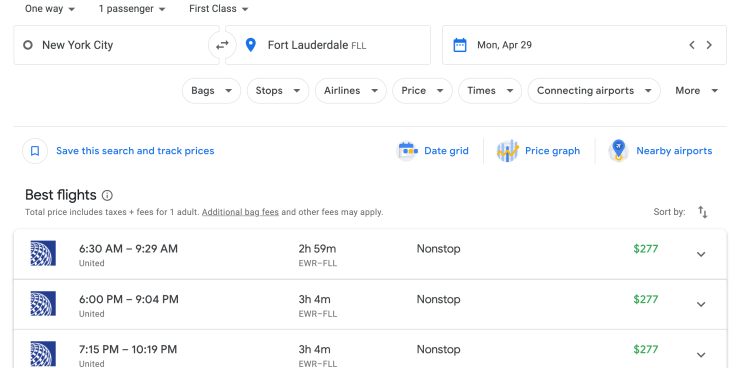Click 3h 4m duration of 6:00 PM flight
This screenshot has height=368, width=750.
point(314,299)
